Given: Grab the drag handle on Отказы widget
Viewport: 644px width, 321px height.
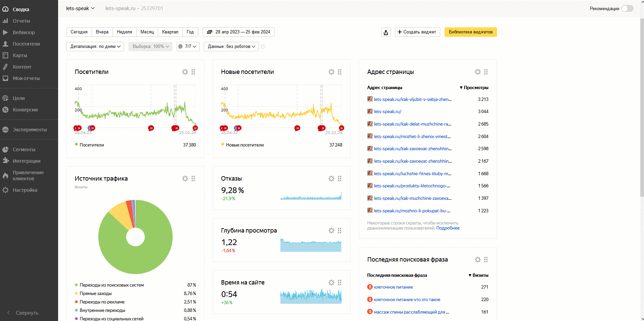Looking at the screenshot, I should pos(340,179).
